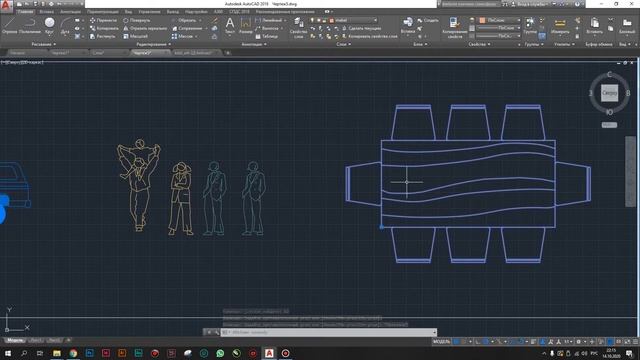Open the Аннотации ribbon tab
The height and width of the screenshot is (360, 640).
(x=70, y=12)
